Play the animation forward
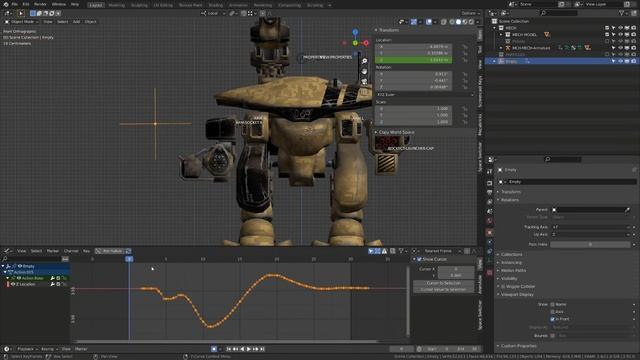The height and width of the screenshot is (360, 640). 249,349
